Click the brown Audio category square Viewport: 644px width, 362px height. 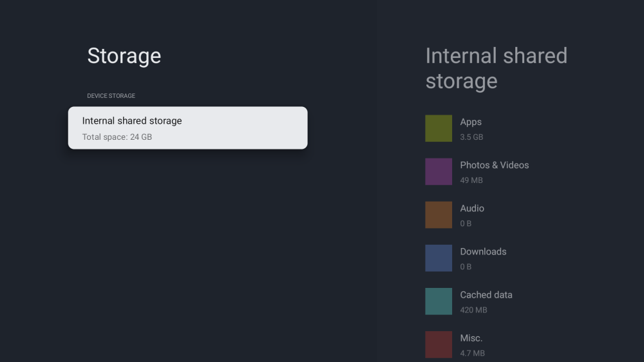click(x=439, y=214)
